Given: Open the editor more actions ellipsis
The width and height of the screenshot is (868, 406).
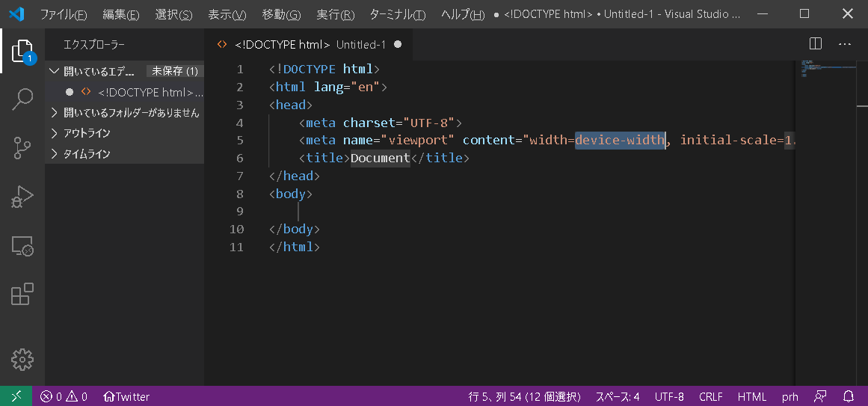Looking at the screenshot, I should pyautogui.click(x=844, y=44).
